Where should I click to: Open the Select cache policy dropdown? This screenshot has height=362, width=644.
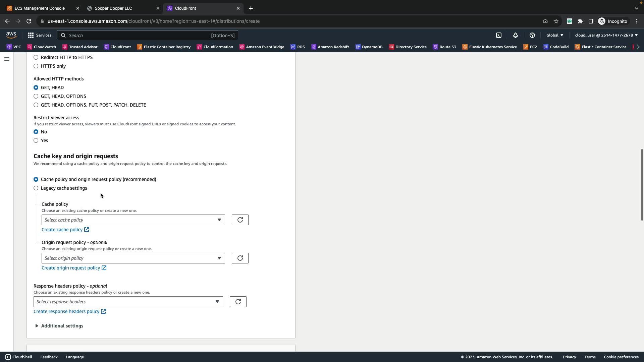tap(133, 220)
